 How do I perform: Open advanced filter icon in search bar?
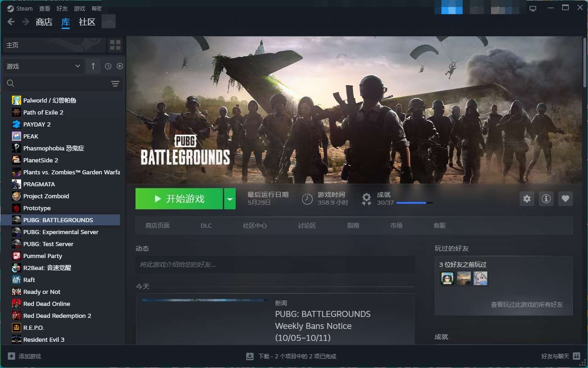[115, 83]
